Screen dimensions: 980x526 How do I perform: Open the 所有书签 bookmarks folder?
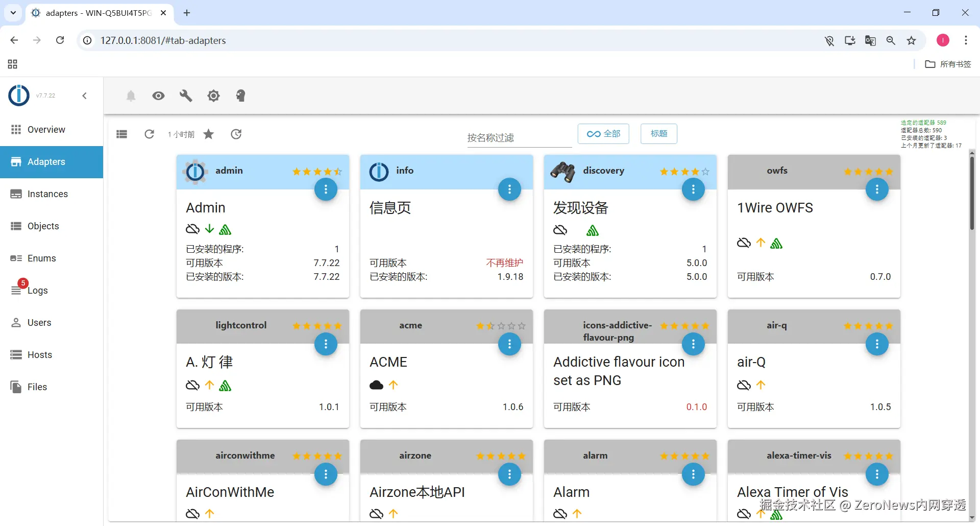pos(948,64)
